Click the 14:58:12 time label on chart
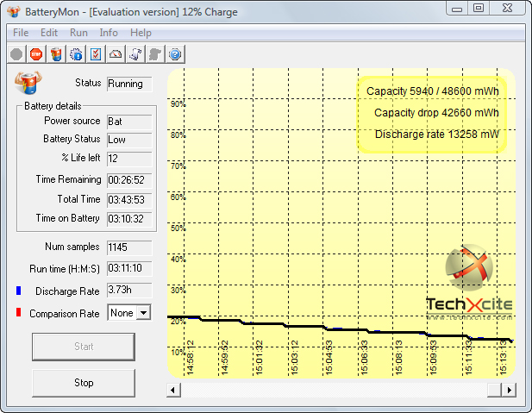This screenshot has height=413, width=532. (191, 358)
